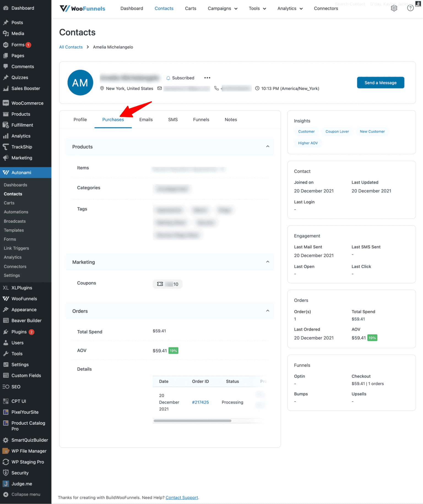Click the Products icon in the sidebar
The width and height of the screenshot is (423, 504).
coord(6,114)
